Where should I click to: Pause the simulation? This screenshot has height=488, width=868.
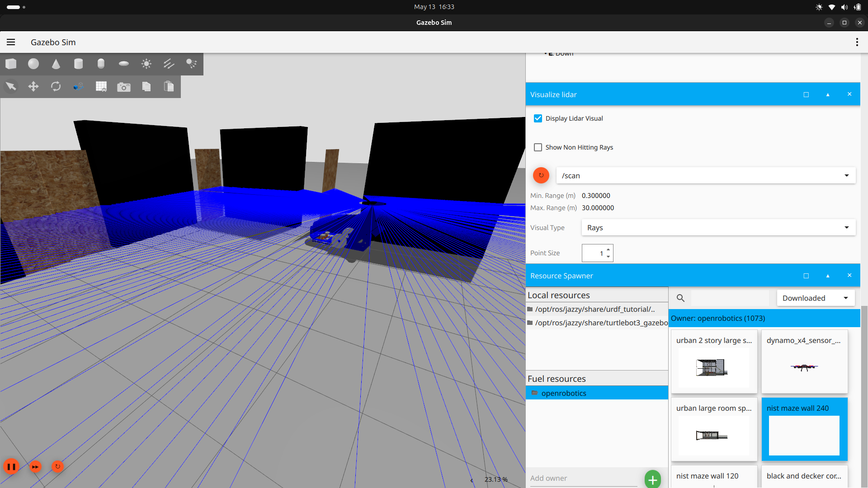click(x=11, y=466)
